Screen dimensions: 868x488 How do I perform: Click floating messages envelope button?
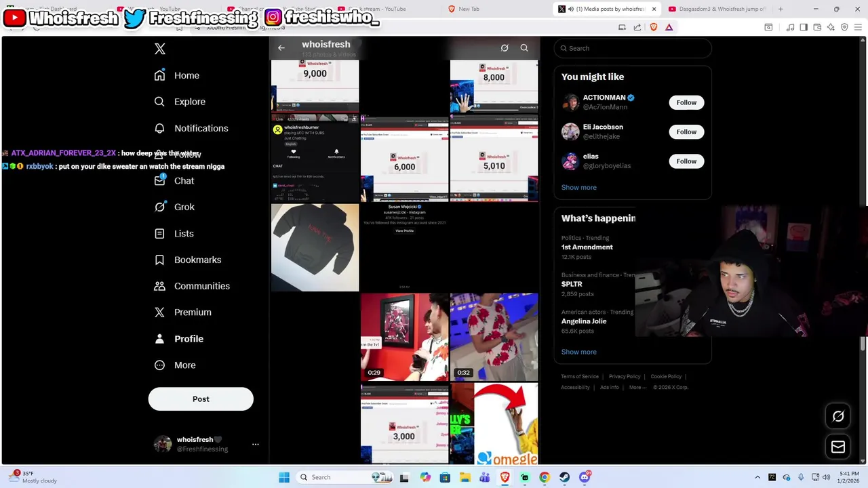[838, 447]
